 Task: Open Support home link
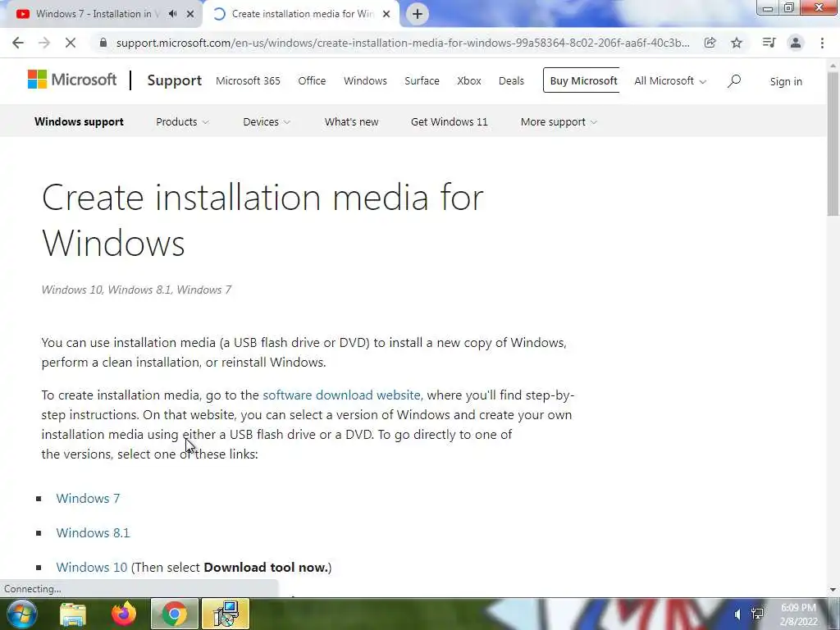(174, 80)
